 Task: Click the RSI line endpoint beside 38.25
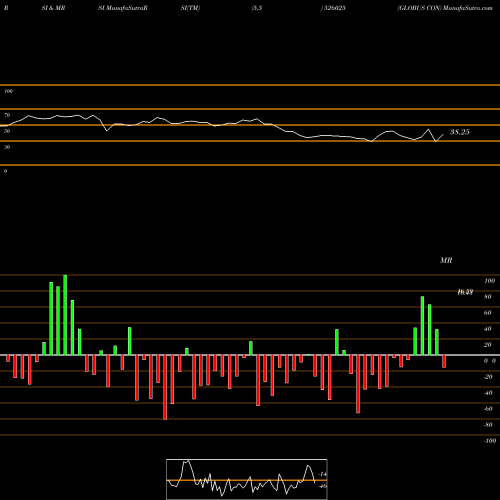coord(443,134)
